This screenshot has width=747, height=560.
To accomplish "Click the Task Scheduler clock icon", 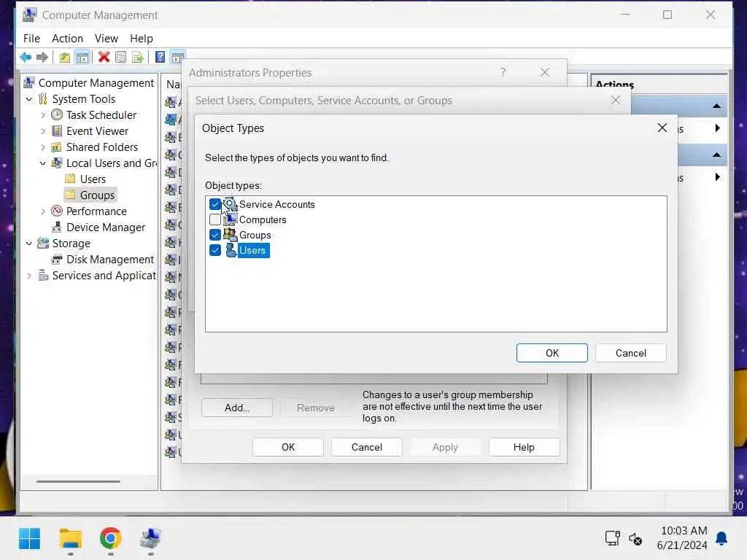I will pos(57,114).
